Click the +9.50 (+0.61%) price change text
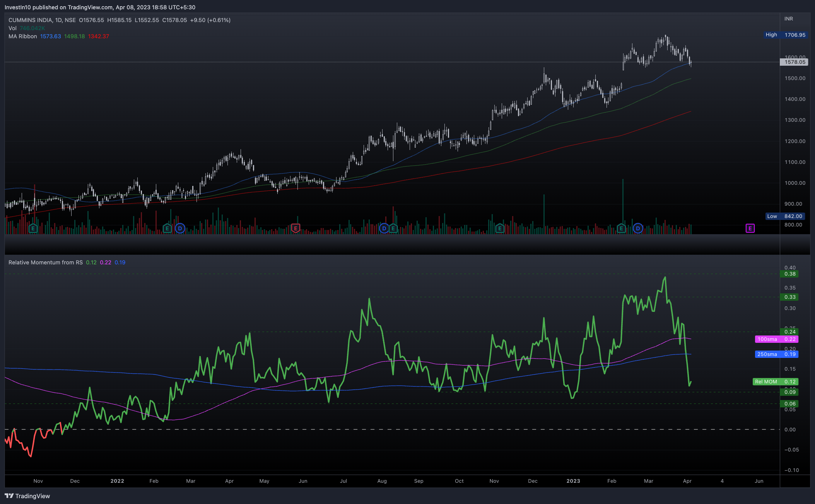 pyautogui.click(x=210, y=20)
